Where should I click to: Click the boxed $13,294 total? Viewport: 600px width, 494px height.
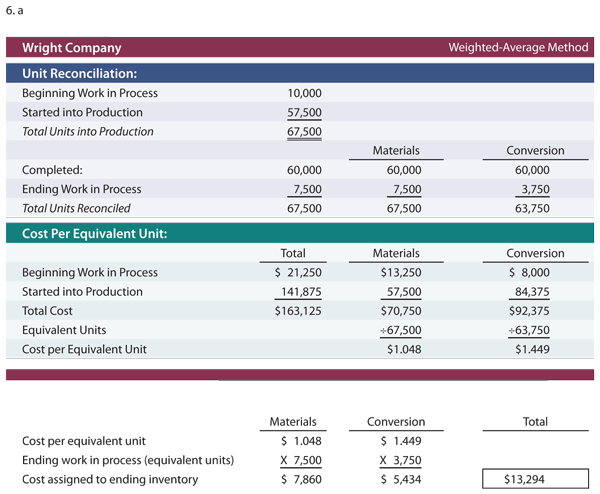coord(535,479)
